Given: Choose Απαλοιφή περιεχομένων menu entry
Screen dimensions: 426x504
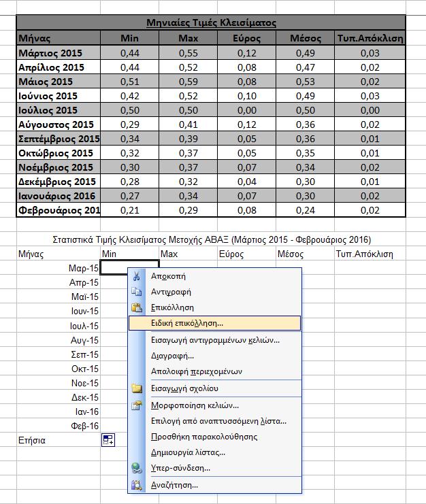Looking at the screenshot, I should 214,371.
